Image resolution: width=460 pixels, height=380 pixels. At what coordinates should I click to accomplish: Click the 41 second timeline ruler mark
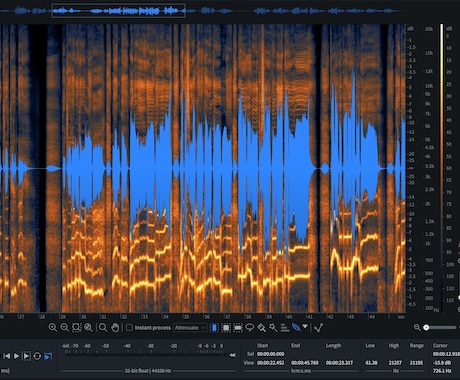click(x=310, y=316)
